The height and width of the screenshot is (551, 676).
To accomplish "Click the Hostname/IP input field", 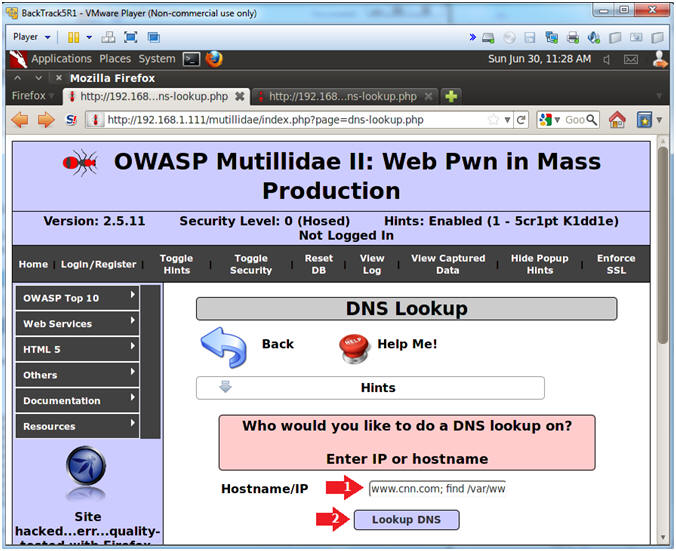I will click(437, 488).
